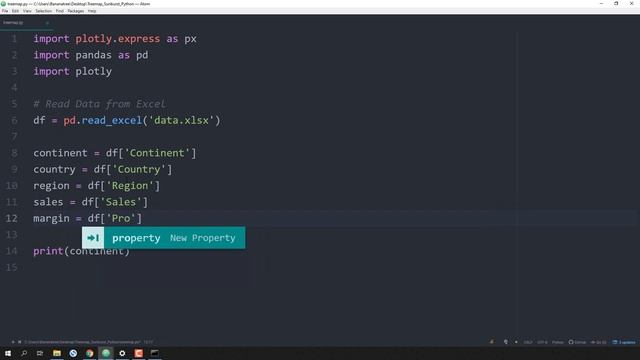
Task: Click the 'data.xlsx' string
Action: click(x=181, y=120)
